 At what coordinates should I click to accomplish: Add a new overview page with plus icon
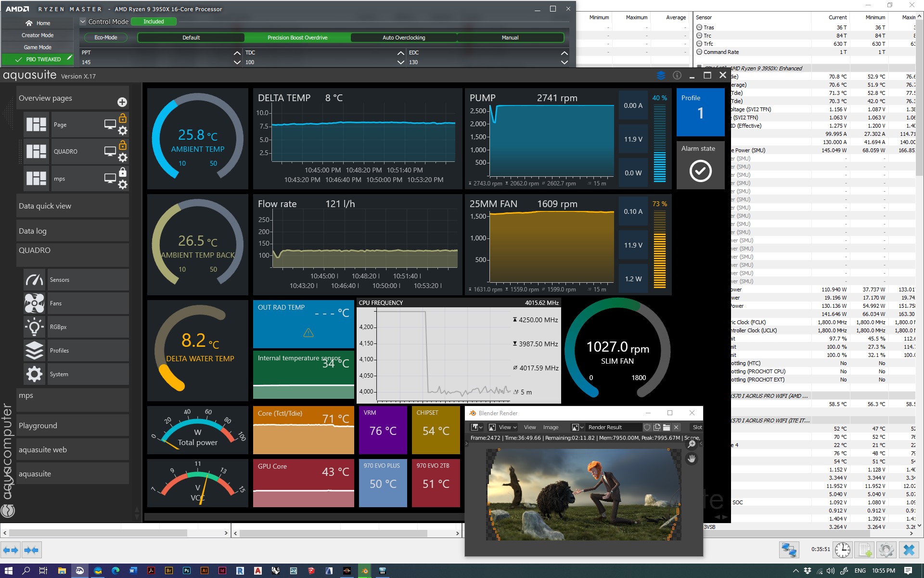pos(122,102)
